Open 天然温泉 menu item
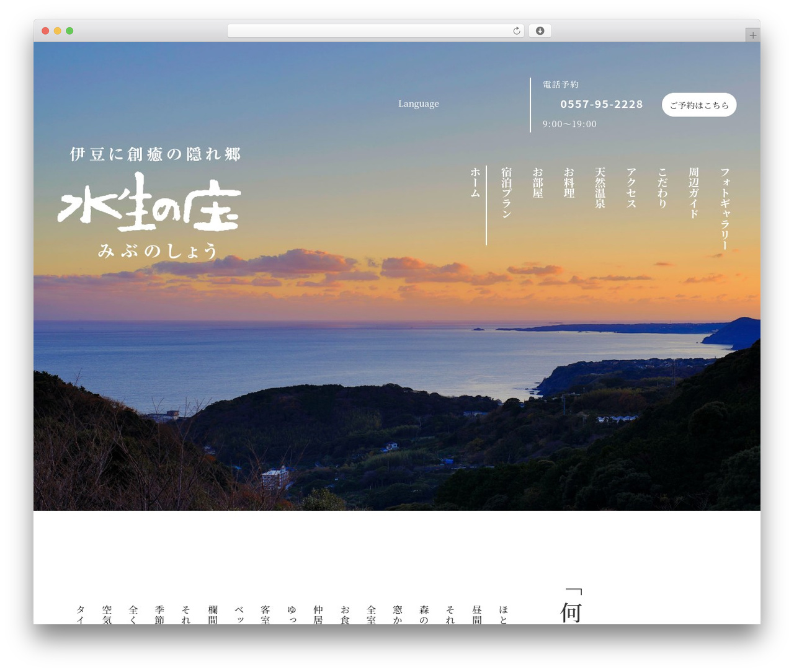This screenshot has height=672, width=794. click(600, 187)
